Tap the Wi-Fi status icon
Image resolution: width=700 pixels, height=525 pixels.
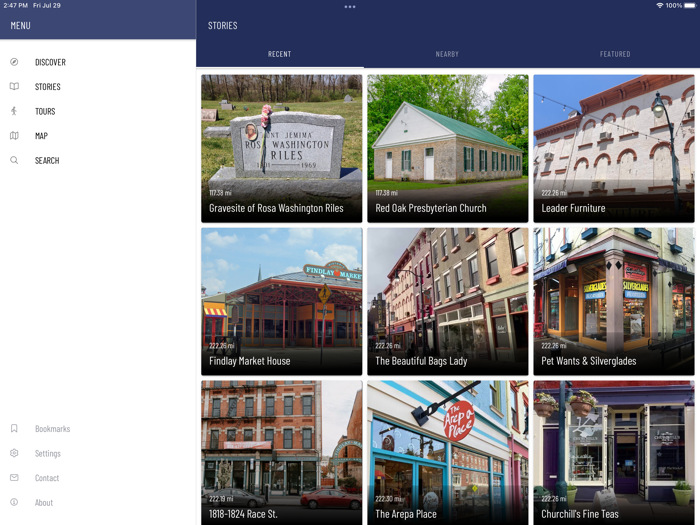(660, 5)
